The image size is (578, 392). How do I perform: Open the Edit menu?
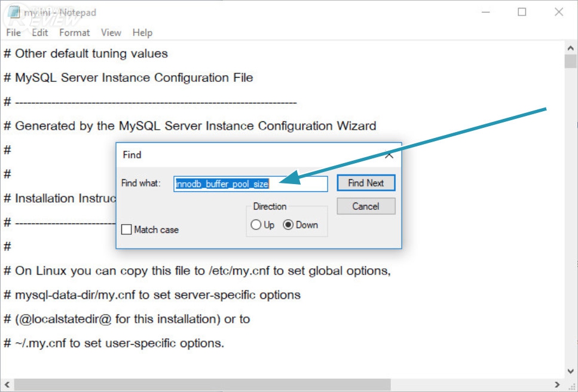pyautogui.click(x=40, y=33)
